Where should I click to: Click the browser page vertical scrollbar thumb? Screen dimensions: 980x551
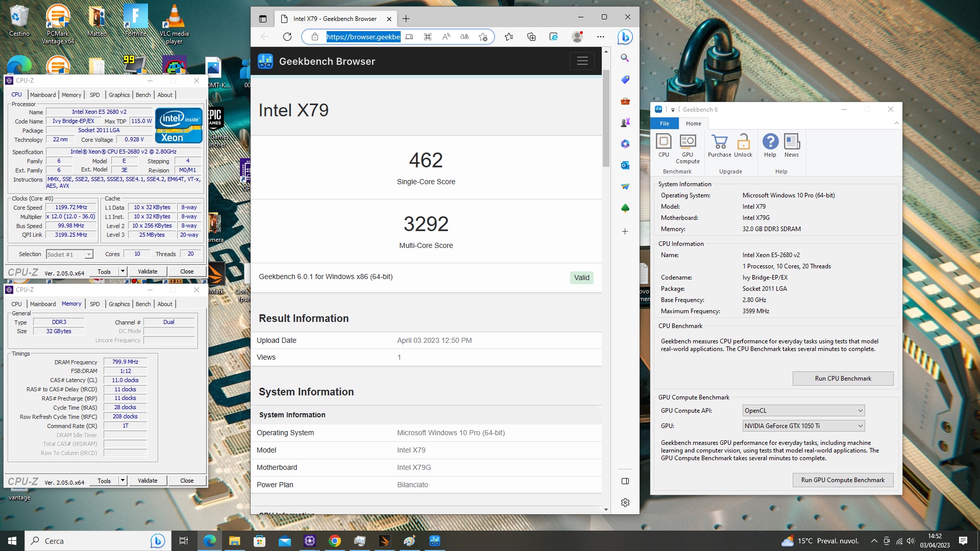point(606,118)
